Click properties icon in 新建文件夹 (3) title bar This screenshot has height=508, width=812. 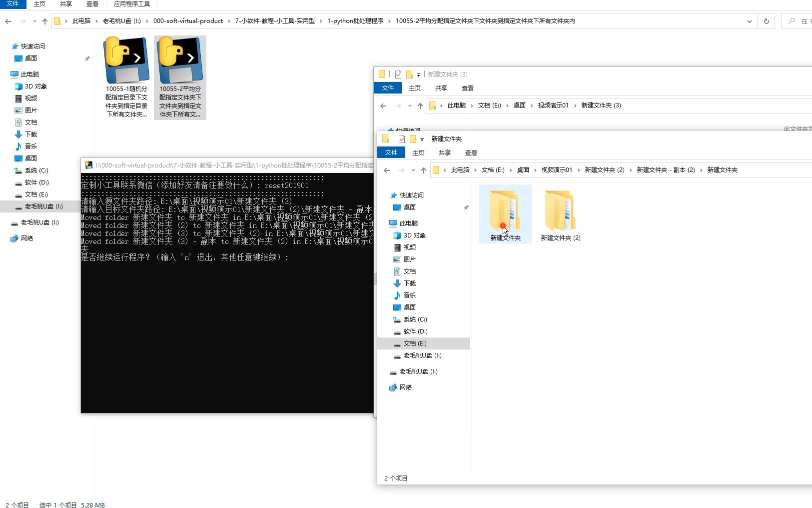pyautogui.click(x=398, y=74)
